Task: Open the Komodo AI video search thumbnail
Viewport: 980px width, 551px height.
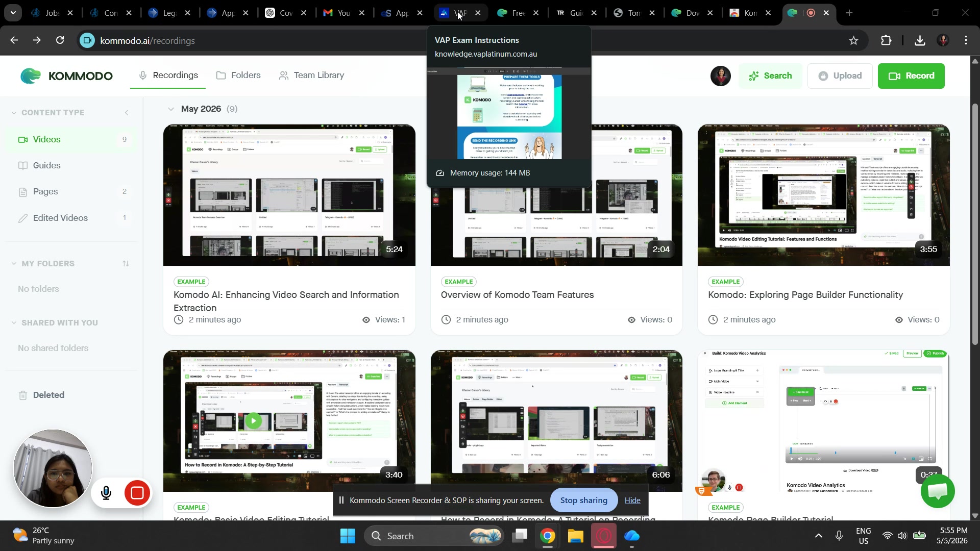Action: [289, 195]
